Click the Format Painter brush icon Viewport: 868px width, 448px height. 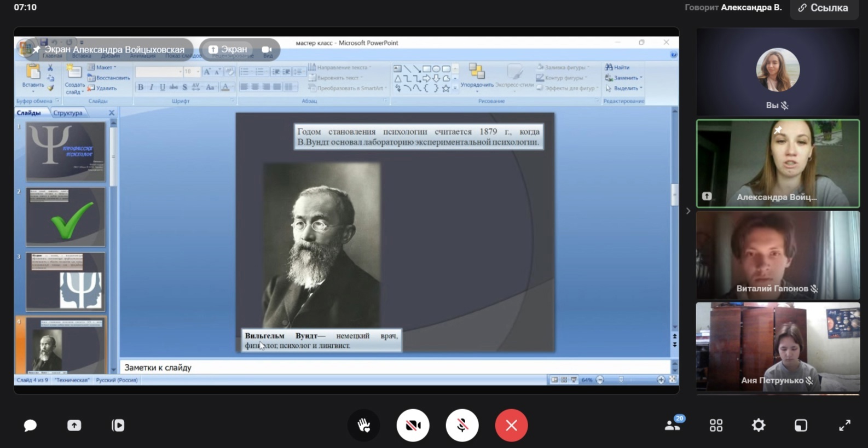(x=50, y=88)
